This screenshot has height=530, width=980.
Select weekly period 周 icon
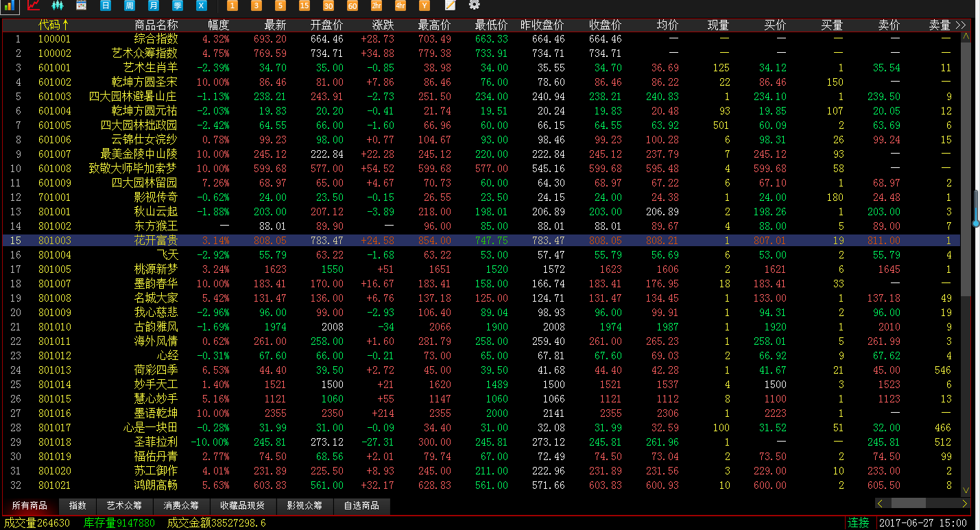point(129,5)
